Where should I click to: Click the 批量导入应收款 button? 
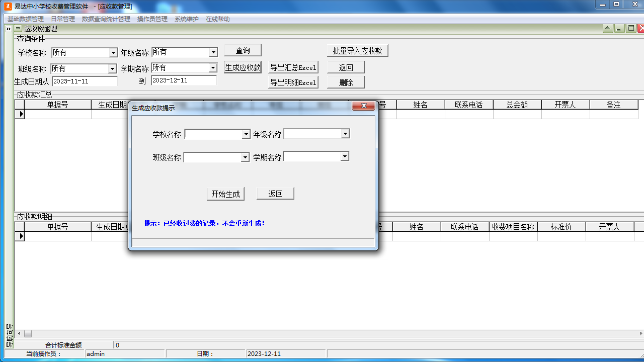357,51
